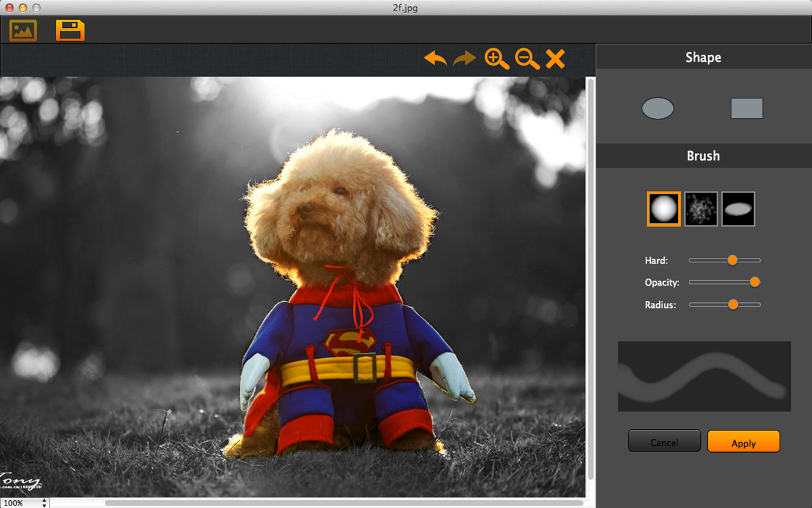
Task: Click the 100% zoom stepper arrows
Action: pos(44,503)
